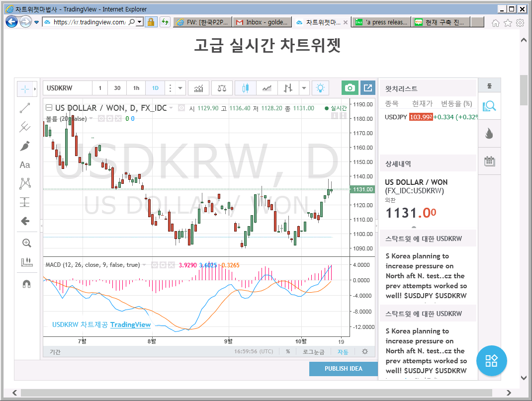
Task: Toggle main series visibility eye icon
Action: [x=181, y=108]
